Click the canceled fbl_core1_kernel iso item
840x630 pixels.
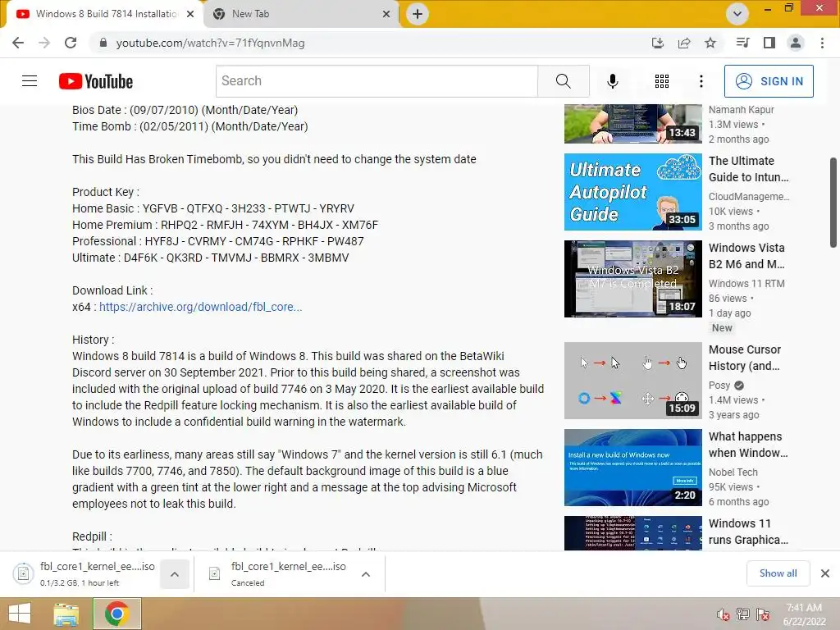(x=277, y=573)
